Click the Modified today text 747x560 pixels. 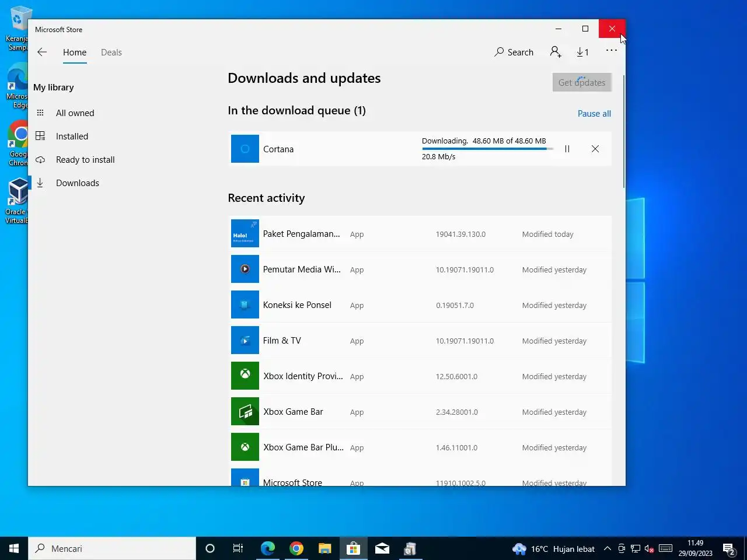547,234
